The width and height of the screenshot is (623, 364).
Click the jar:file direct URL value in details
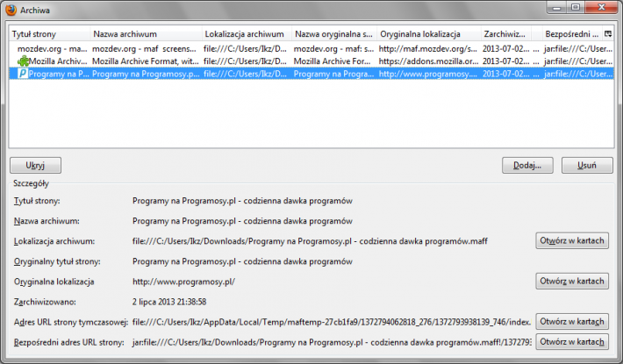pos(332,342)
